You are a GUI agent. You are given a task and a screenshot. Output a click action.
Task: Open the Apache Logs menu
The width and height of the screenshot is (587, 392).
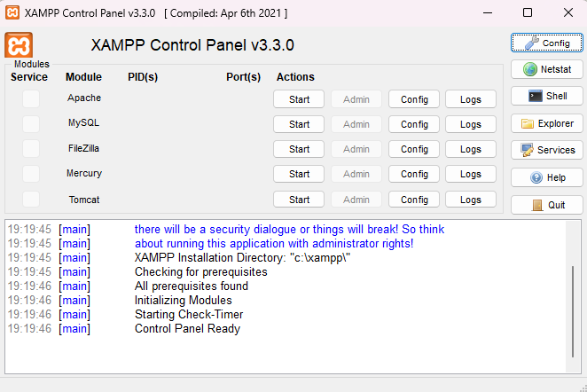[x=471, y=99]
